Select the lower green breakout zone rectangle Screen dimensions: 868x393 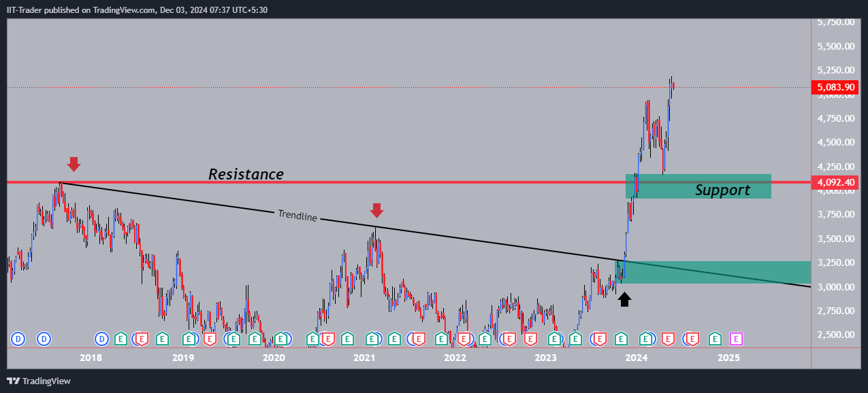pyautogui.click(x=713, y=273)
